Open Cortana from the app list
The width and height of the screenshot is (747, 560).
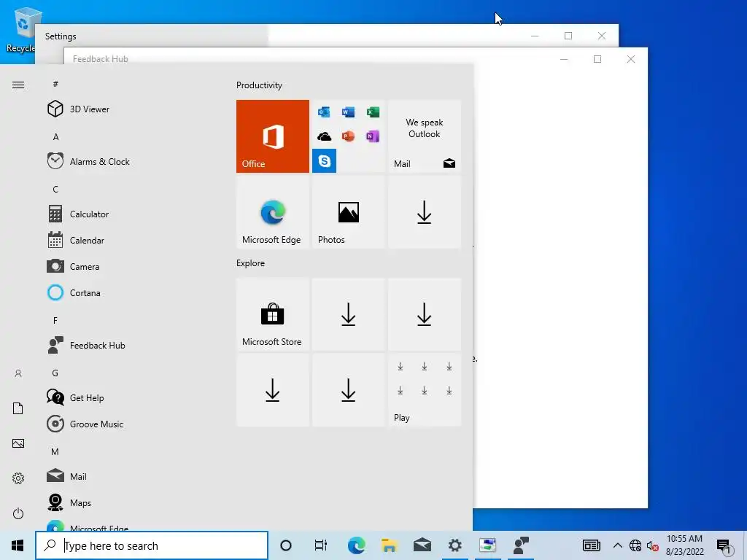tap(85, 292)
